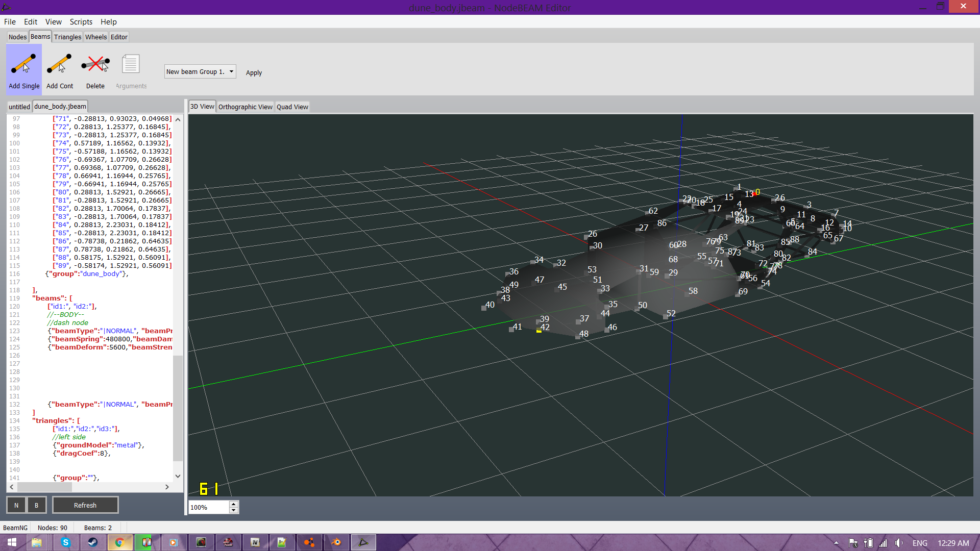Click the battery power tray icon
980x551 pixels.
coord(868,543)
